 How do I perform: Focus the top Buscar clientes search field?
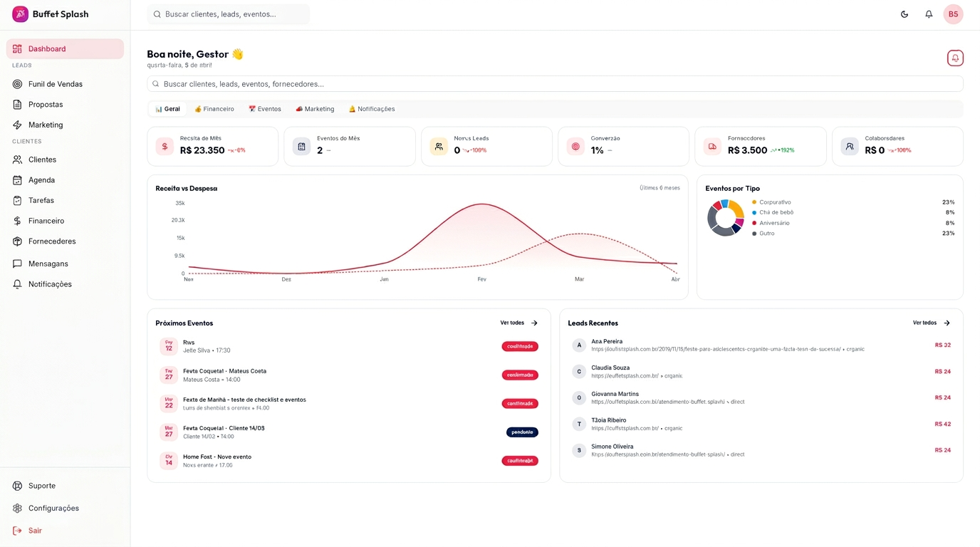pyautogui.click(x=229, y=14)
